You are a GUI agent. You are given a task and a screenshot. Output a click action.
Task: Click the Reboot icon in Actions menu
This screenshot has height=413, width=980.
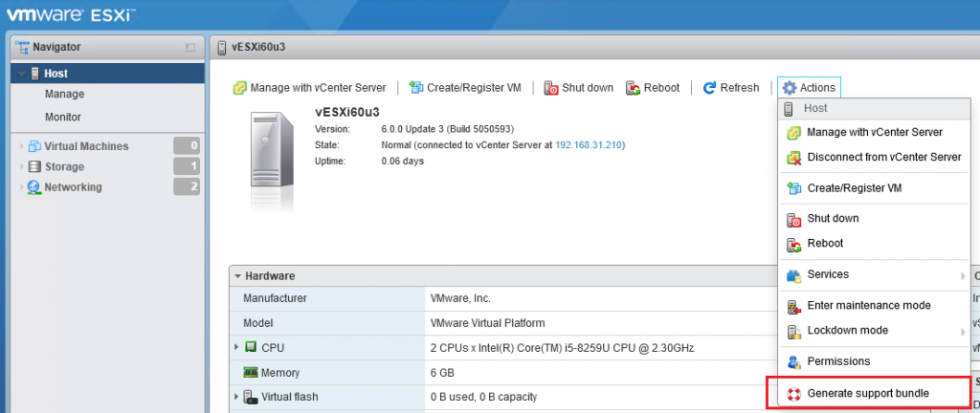[x=793, y=244]
